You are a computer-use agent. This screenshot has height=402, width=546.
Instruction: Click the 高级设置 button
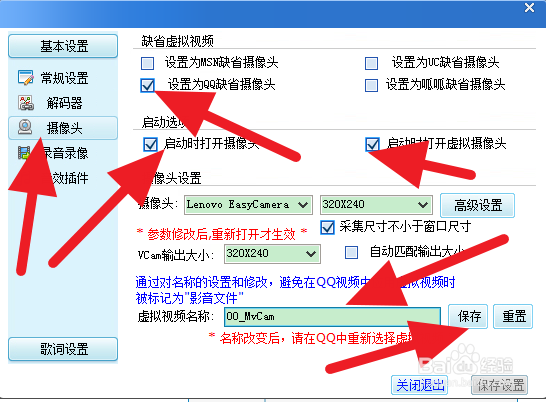[x=477, y=206]
